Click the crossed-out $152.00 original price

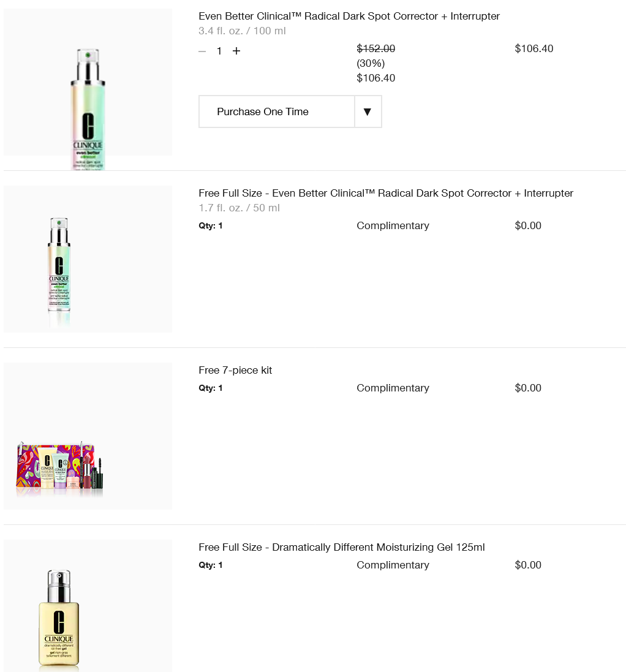(375, 48)
